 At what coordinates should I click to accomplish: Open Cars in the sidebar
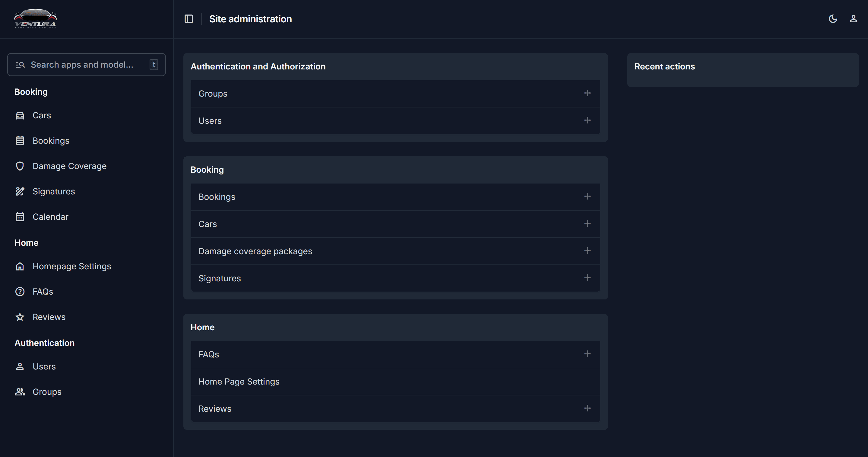pos(42,116)
